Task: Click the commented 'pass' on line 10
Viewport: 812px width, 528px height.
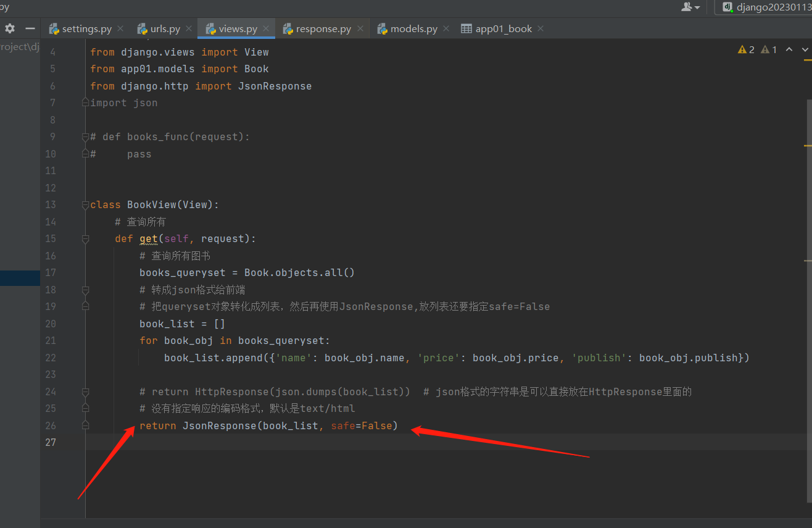Action: (x=139, y=154)
